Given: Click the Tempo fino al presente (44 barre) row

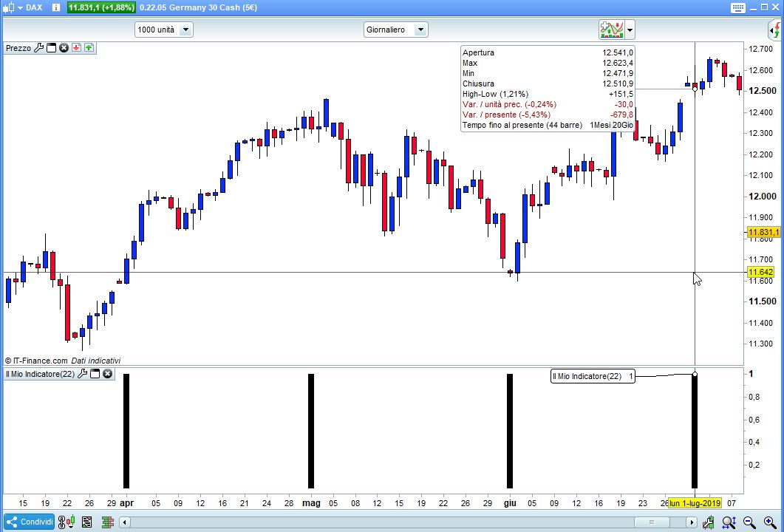Looking at the screenshot, I should click(548, 125).
